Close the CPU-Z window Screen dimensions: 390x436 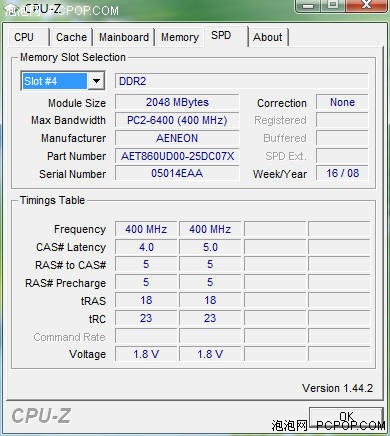(366, 5)
